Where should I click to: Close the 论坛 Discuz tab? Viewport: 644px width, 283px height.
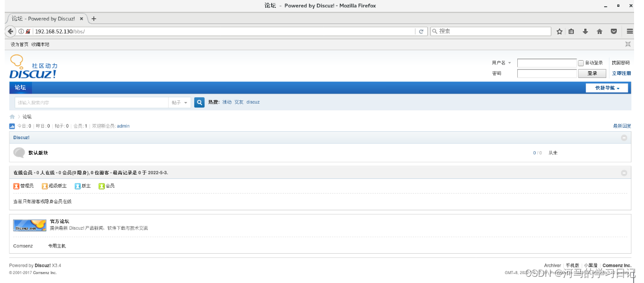[x=82, y=18]
